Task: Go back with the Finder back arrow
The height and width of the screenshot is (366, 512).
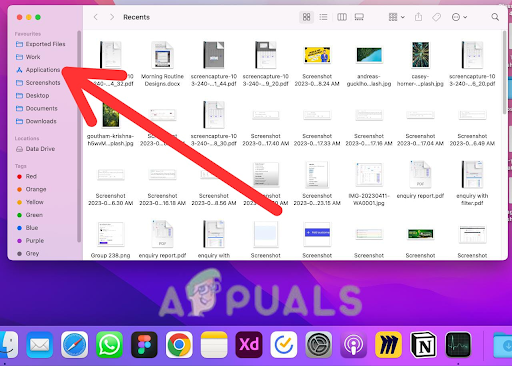Action: pos(96,17)
